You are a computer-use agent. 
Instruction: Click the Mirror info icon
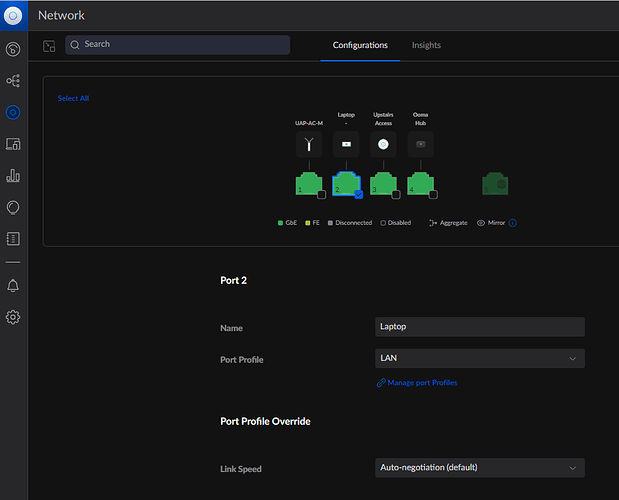(512, 223)
